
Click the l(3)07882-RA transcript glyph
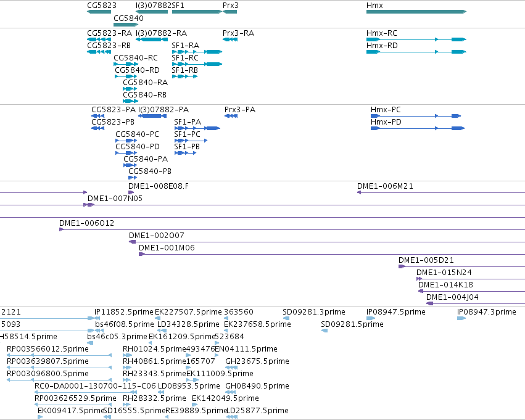[152, 39]
